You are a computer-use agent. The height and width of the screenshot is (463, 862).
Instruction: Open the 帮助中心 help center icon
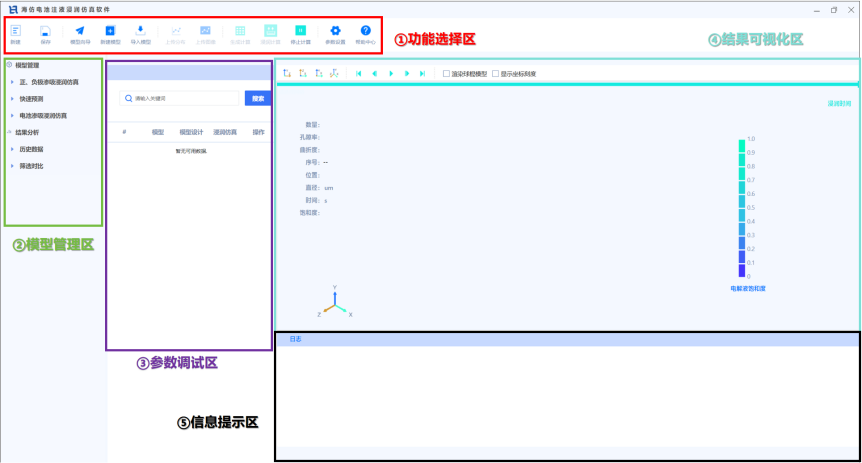click(366, 33)
